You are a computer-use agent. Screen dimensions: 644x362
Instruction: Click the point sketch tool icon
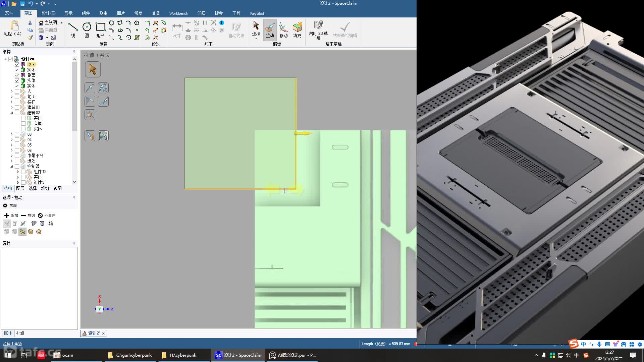click(137, 30)
